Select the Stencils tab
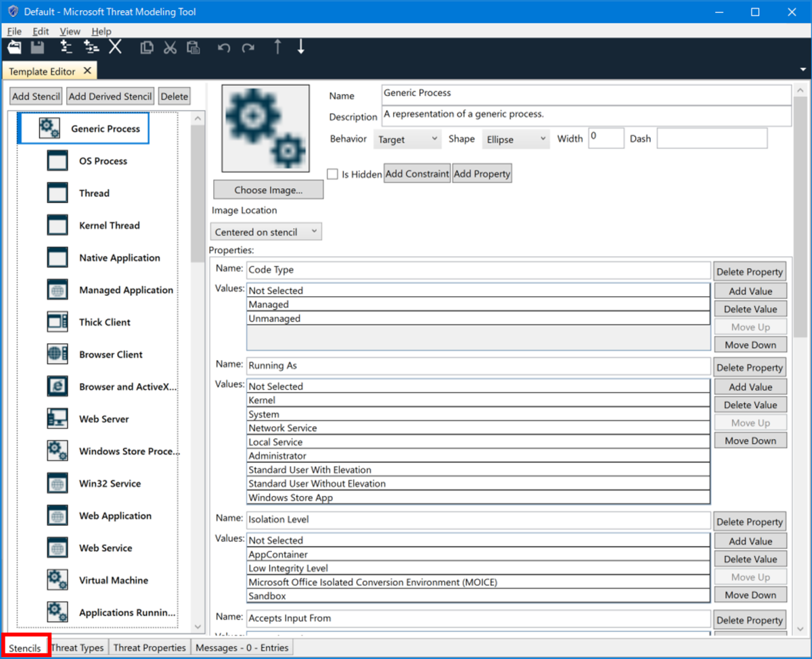This screenshot has height=659, width=812. pyautogui.click(x=25, y=648)
